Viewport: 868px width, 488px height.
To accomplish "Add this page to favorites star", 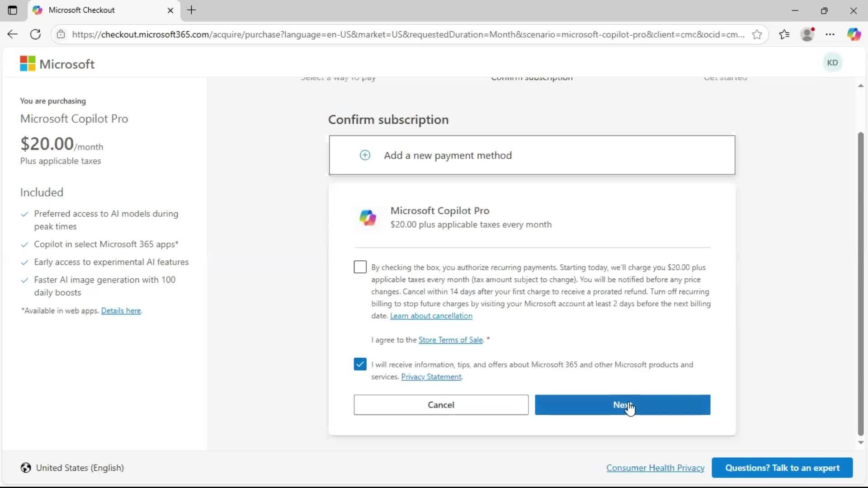I will (757, 34).
